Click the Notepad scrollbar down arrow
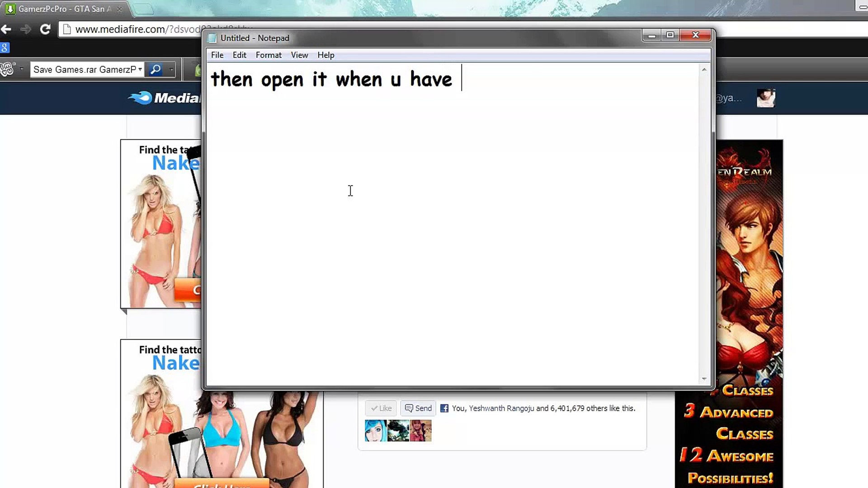 pos(704,379)
